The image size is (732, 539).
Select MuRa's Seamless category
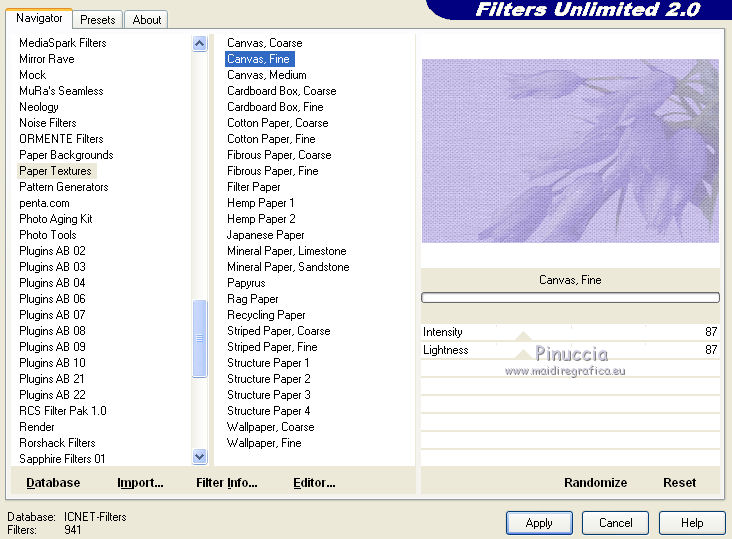[61, 91]
